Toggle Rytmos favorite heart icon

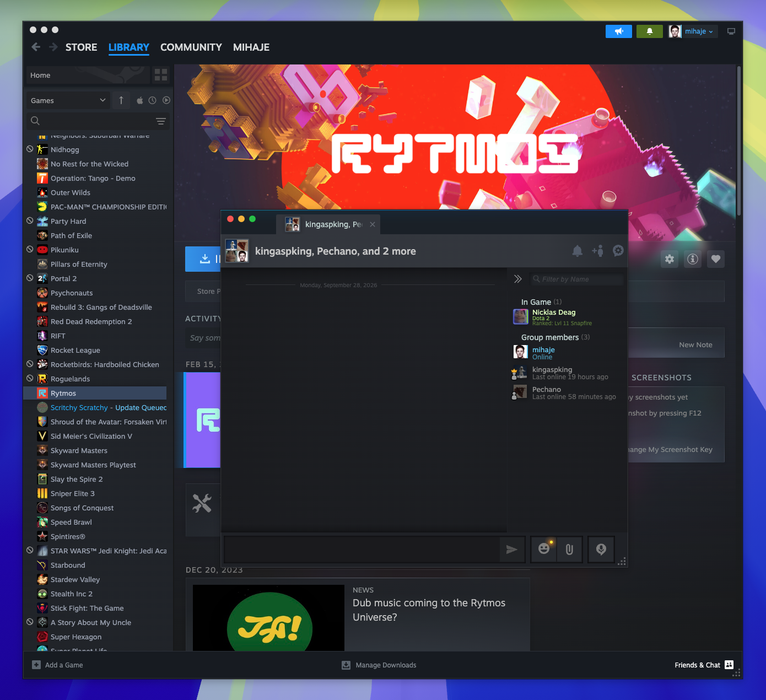click(x=716, y=259)
